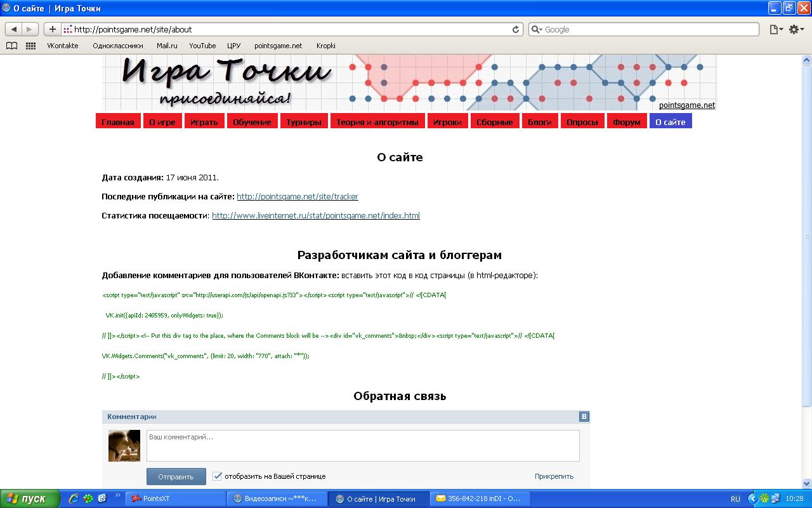The height and width of the screenshot is (508, 812).
Task: Open the pointsgame.net bookmark
Action: tap(278, 46)
